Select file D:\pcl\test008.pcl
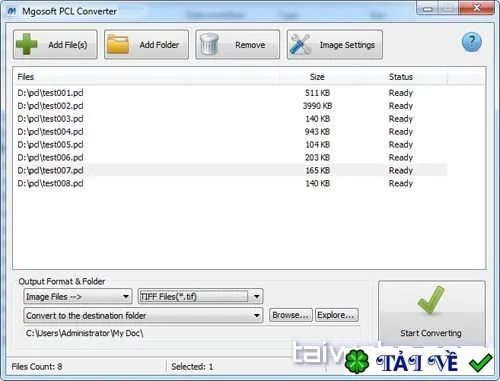Screen dimensions: 500x381 point(50,183)
